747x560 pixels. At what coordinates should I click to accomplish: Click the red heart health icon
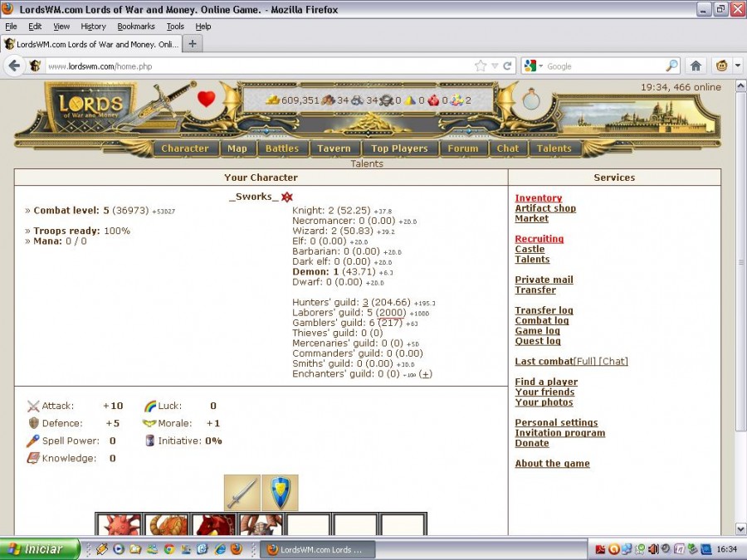point(207,99)
